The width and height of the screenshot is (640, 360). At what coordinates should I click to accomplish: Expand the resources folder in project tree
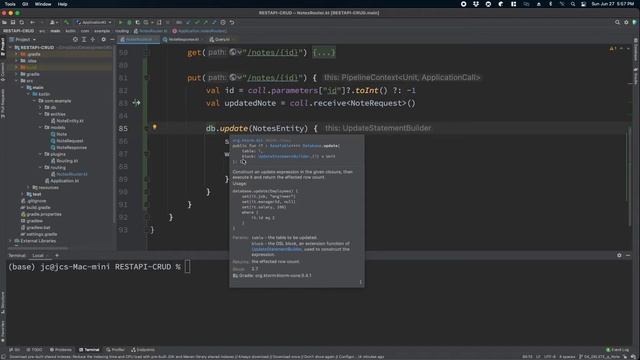tap(28, 187)
